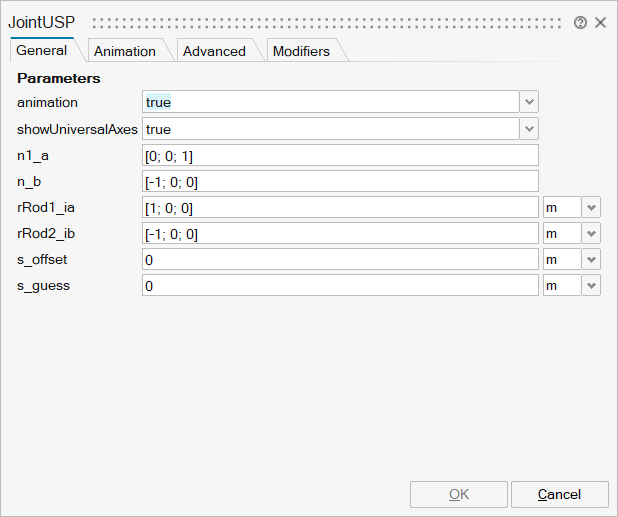Edit the rRod1_ia vector field
618x517 pixels.
tap(340, 207)
